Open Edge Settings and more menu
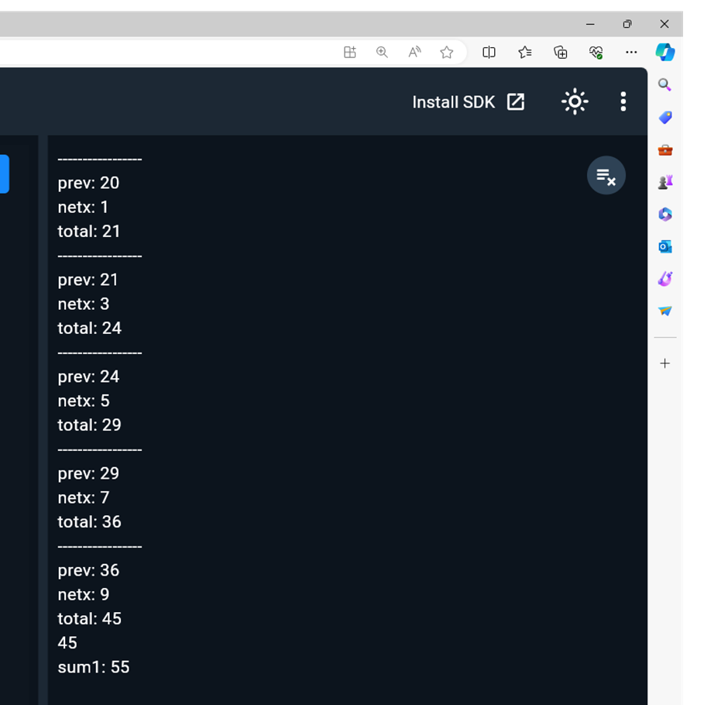This screenshot has height=705, width=728. point(631,52)
